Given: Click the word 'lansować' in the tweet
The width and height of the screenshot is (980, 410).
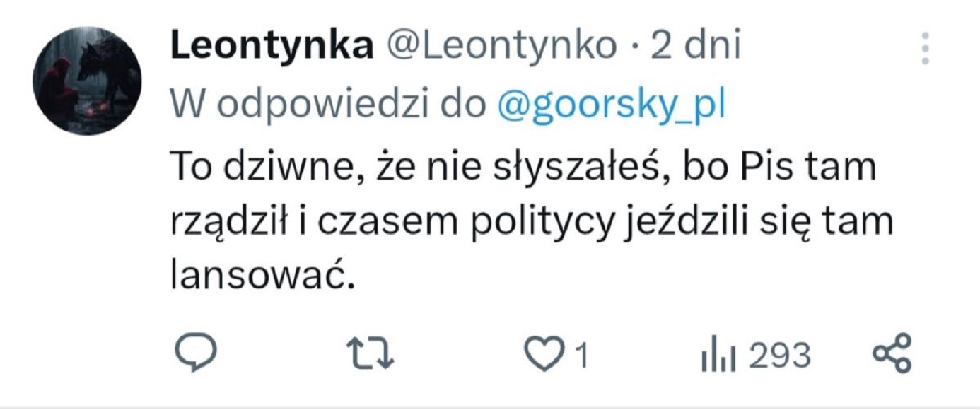Looking at the screenshot, I should click(261, 275).
